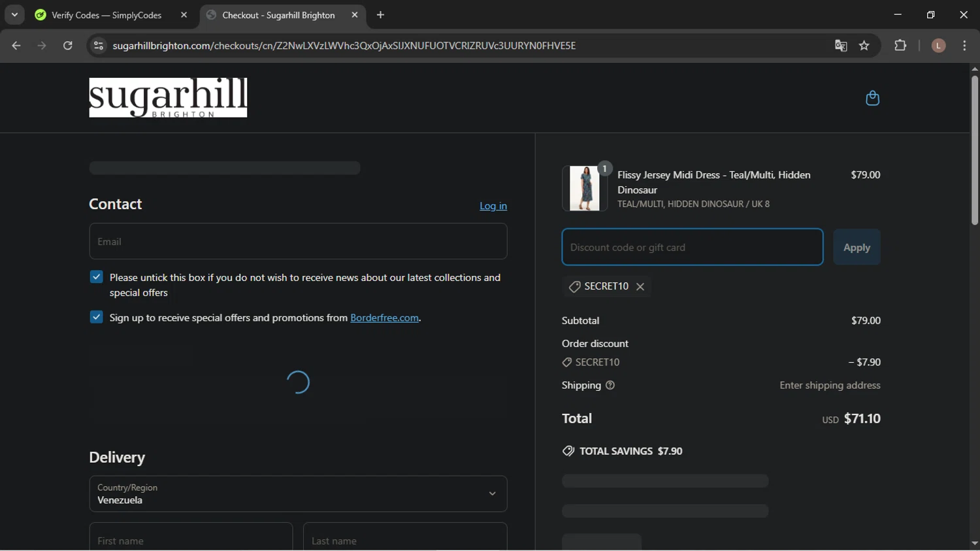Minimize the browser window
This screenshot has height=551, width=980.
pyautogui.click(x=898, y=14)
